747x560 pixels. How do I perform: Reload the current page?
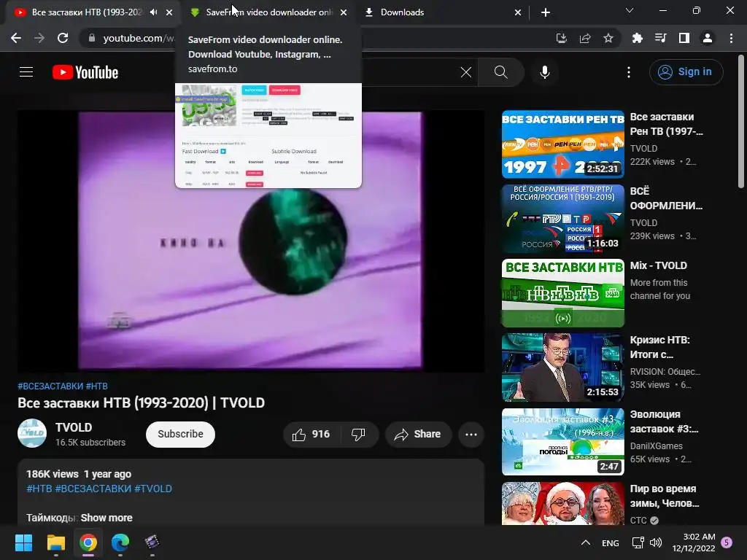point(63,38)
